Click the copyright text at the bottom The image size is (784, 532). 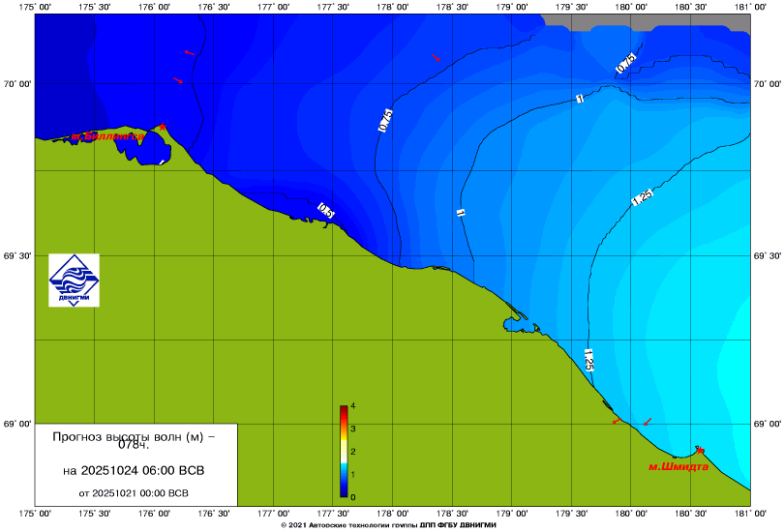click(x=387, y=525)
